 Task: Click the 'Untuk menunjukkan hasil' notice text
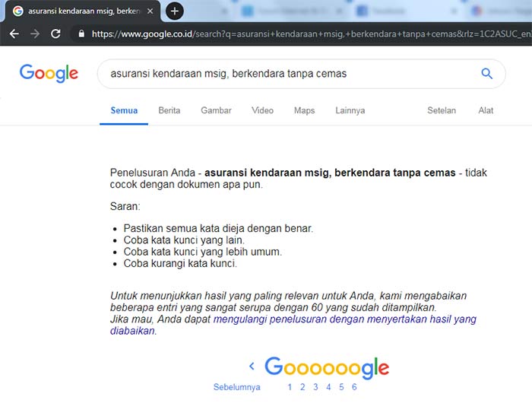click(288, 302)
